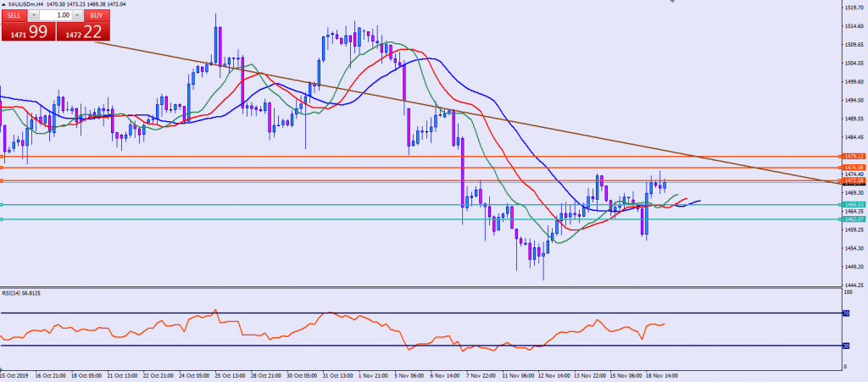Select the 1466.03 teal price label

pyautogui.click(x=852, y=205)
